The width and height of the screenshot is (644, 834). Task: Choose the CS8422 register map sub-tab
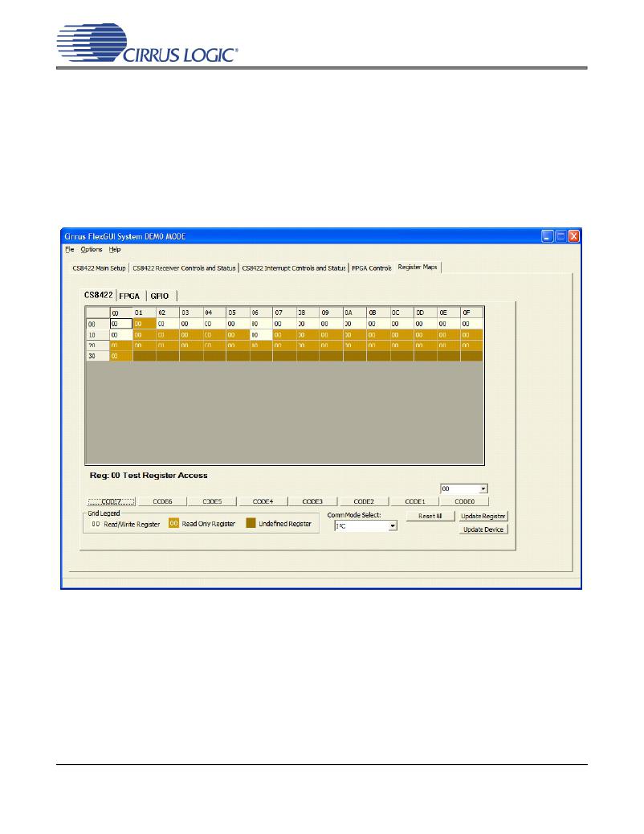coord(99,295)
